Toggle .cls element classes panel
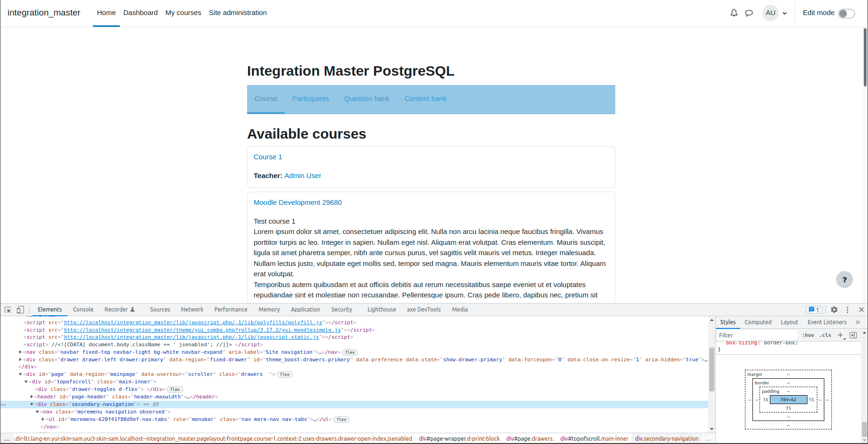The width and height of the screenshot is (868, 444). point(825,335)
